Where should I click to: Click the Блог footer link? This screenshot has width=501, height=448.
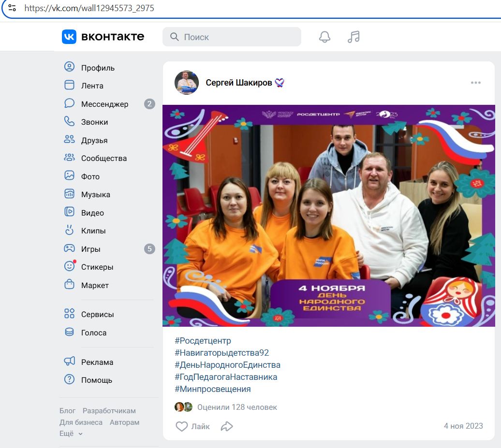pos(67,411)
